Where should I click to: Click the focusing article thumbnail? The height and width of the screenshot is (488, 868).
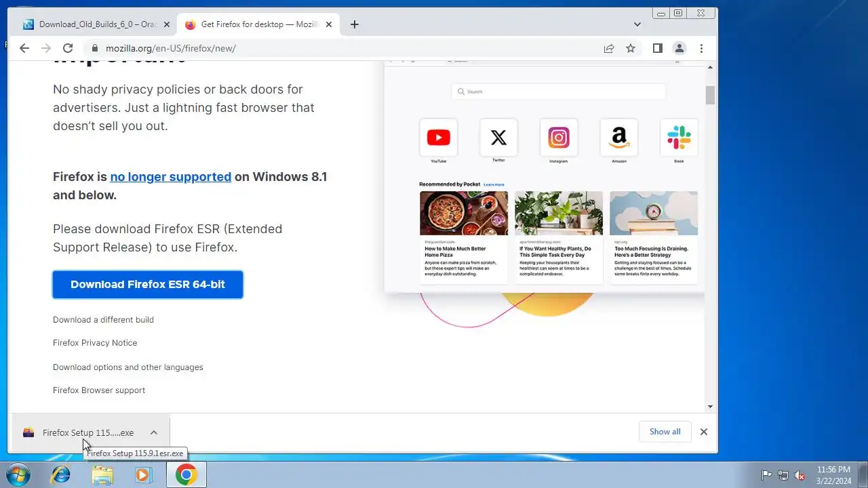654,213
